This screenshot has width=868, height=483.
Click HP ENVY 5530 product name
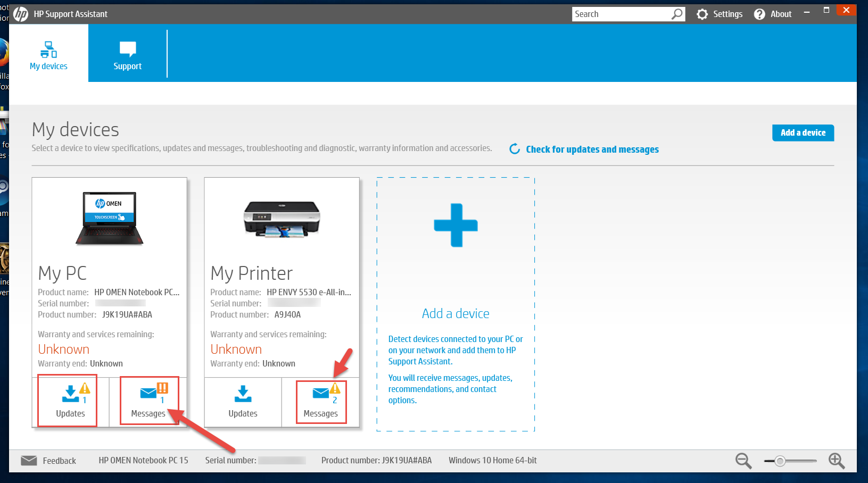pos(309,292)
